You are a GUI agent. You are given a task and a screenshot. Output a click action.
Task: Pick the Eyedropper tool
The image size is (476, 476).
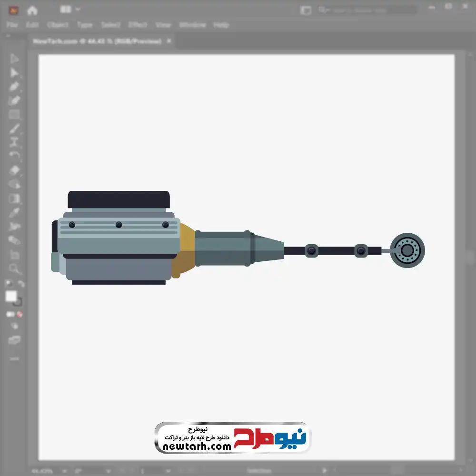[14, 212]
